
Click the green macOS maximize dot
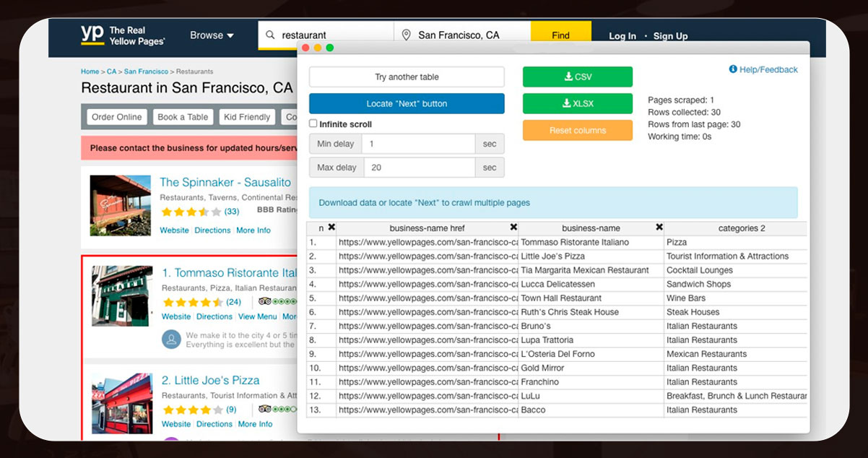tap(330, 48)
